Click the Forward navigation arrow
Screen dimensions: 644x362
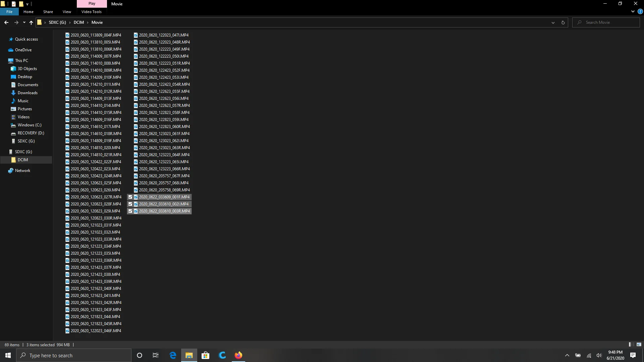(16, 22)
